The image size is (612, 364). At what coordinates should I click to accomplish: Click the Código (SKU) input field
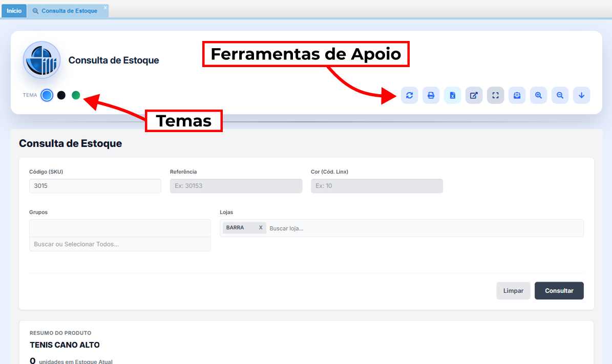coord(95,186)
